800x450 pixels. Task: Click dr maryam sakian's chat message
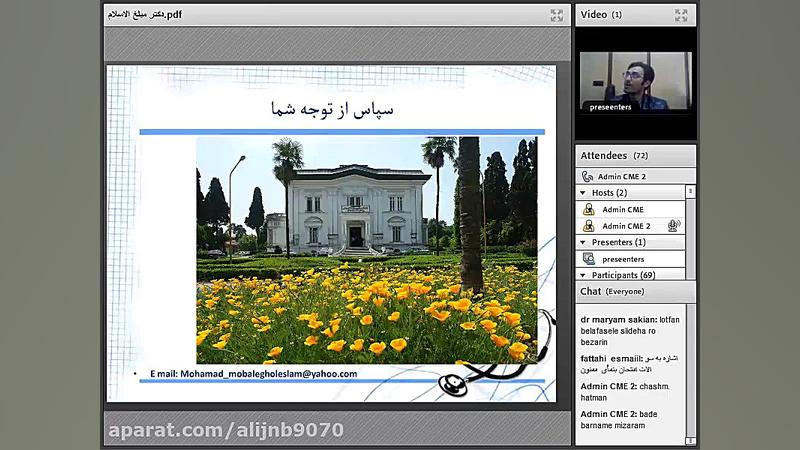pos(630,331)
